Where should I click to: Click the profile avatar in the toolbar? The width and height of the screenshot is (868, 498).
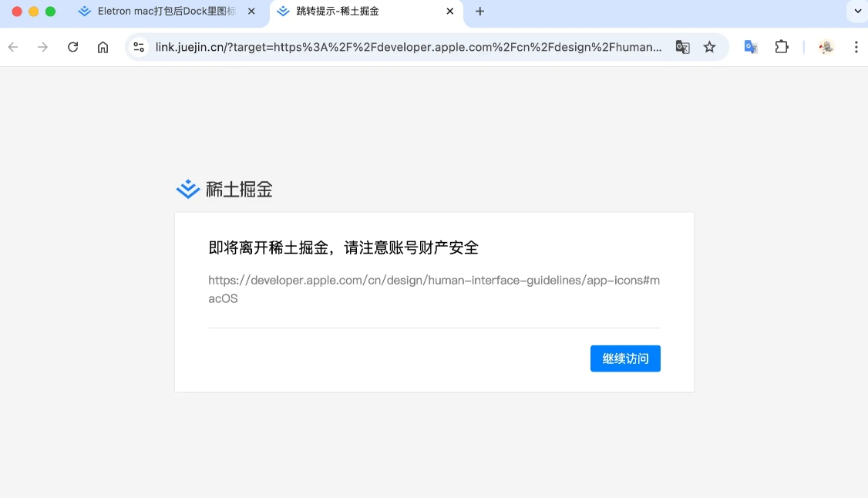pos(826,47)
